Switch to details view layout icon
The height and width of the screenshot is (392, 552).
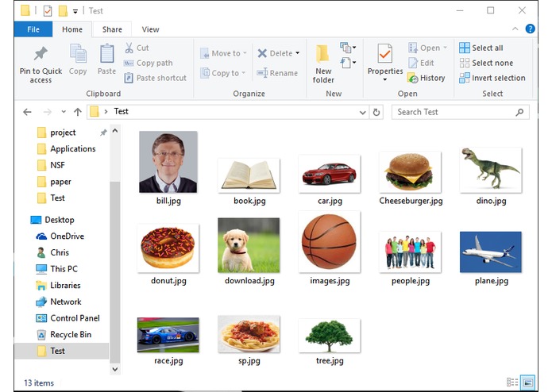click(x=512, y=382)
